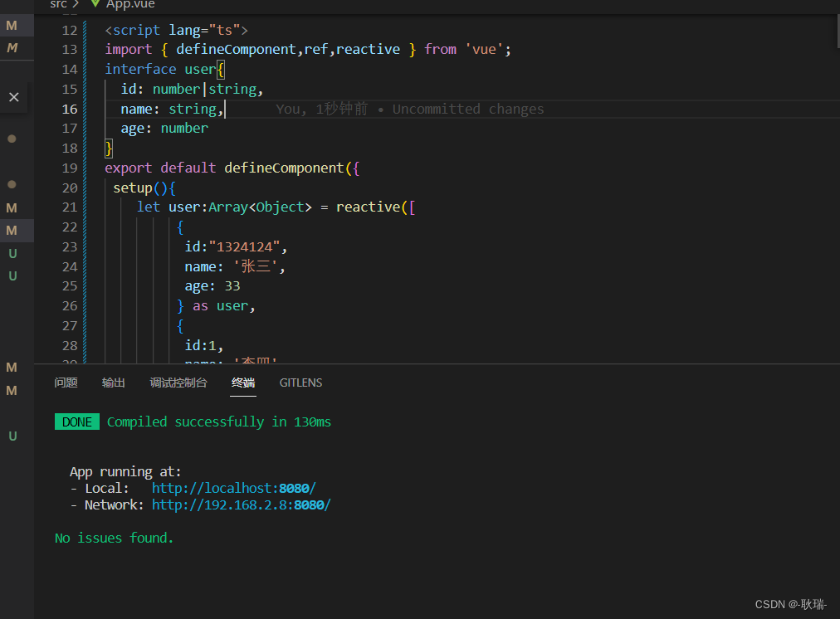Viewport: 840px width, 619px height.
Task: Click the GitLens blame 'Uncommitted changes' annotation
Action: click(467, 109)
